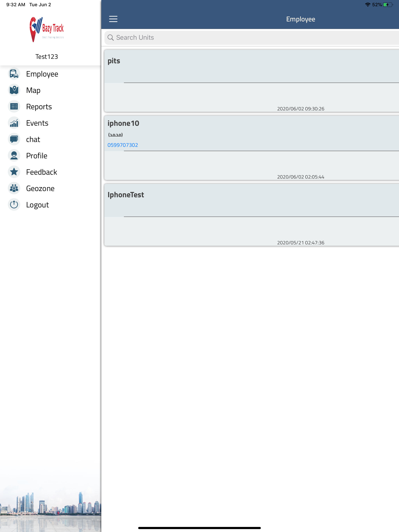Click the Arabic name under iphone10
The width and height of the screenshot is (399, 532).
point(116,135)
